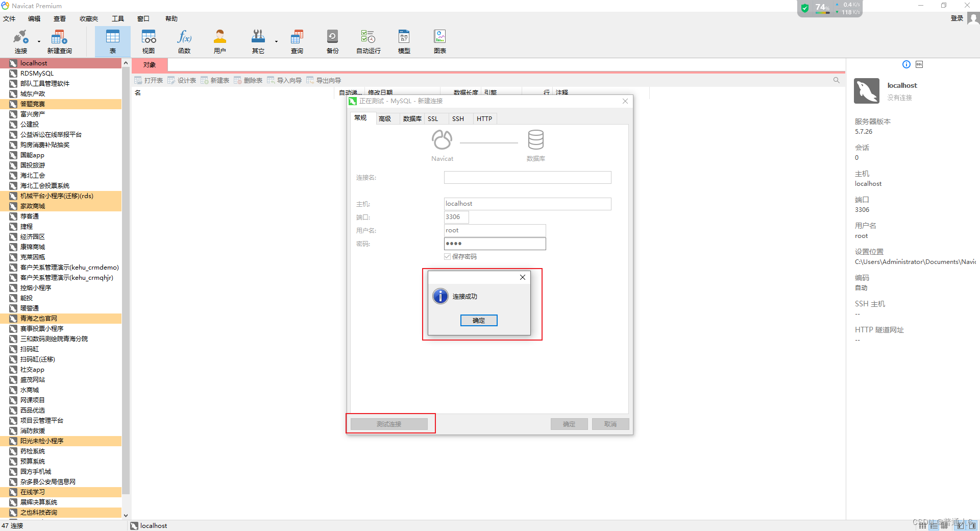980x531 pixels.
Task: Click the DDL icon in the right panel
Action: pyautogui.click(x=919, y=64)
